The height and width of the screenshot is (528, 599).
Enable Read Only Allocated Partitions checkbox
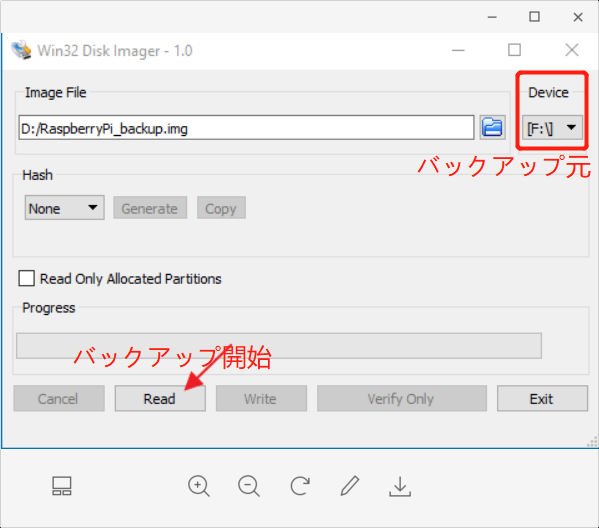pos(26,279)
